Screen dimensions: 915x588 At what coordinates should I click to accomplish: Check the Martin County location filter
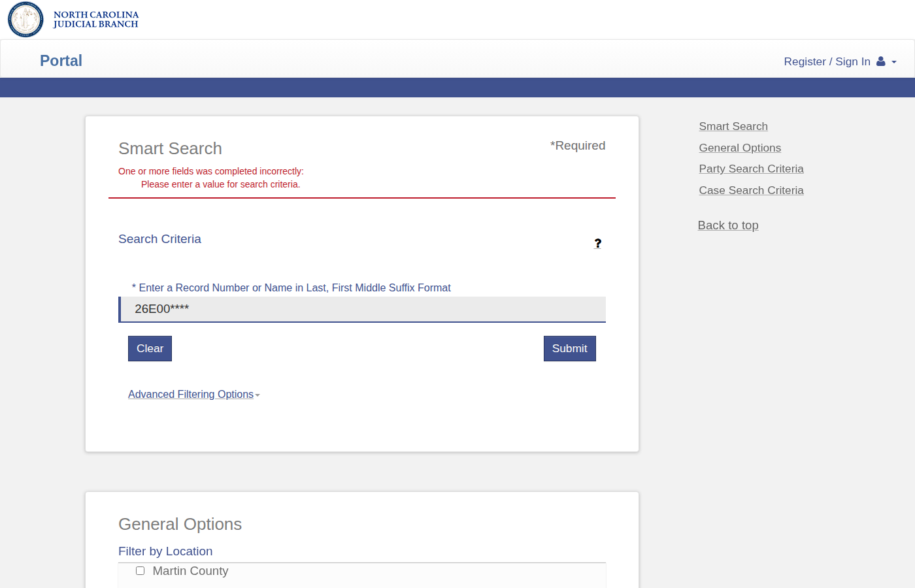point(140,570)
